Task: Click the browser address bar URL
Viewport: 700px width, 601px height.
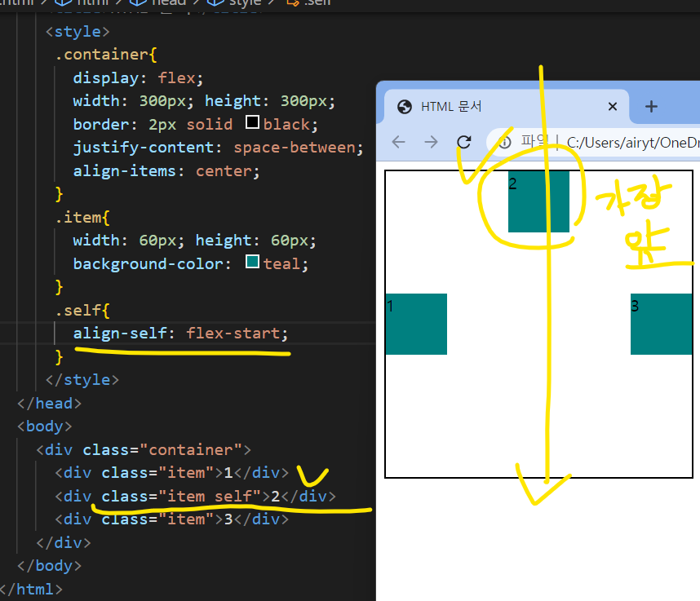Action: click(x=632, y=143)
